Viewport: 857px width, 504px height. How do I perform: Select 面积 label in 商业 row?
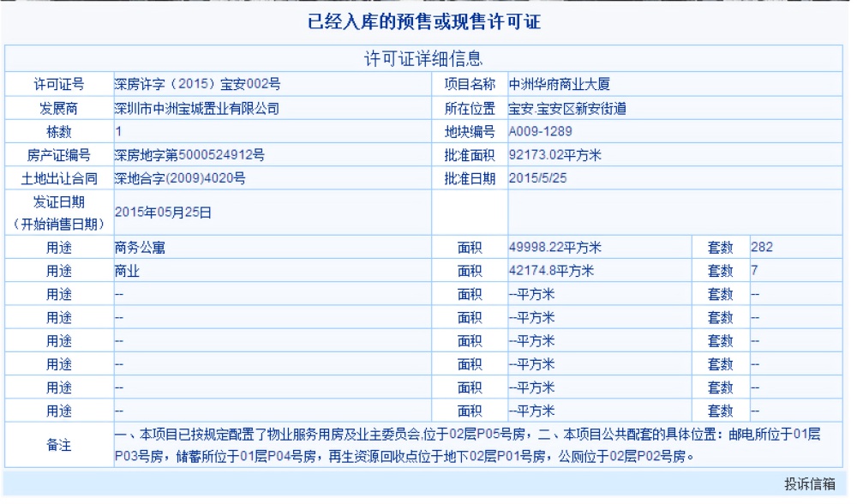pos(470,271)
